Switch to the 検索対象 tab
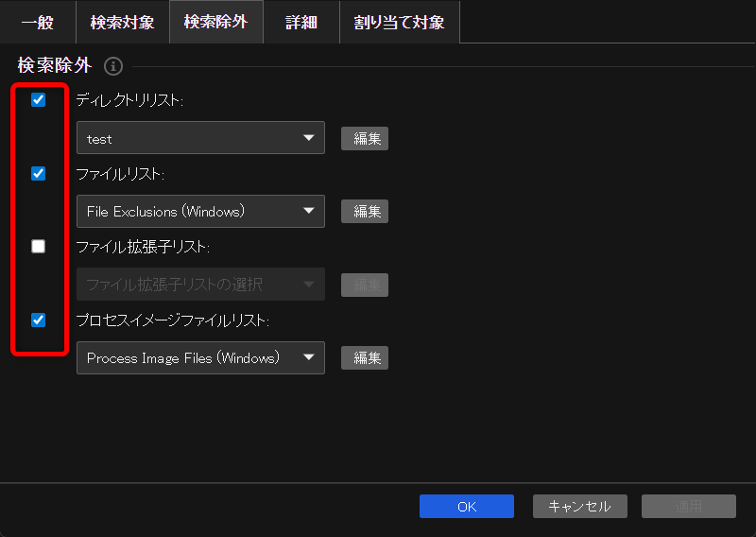 [x=123, y=22]
